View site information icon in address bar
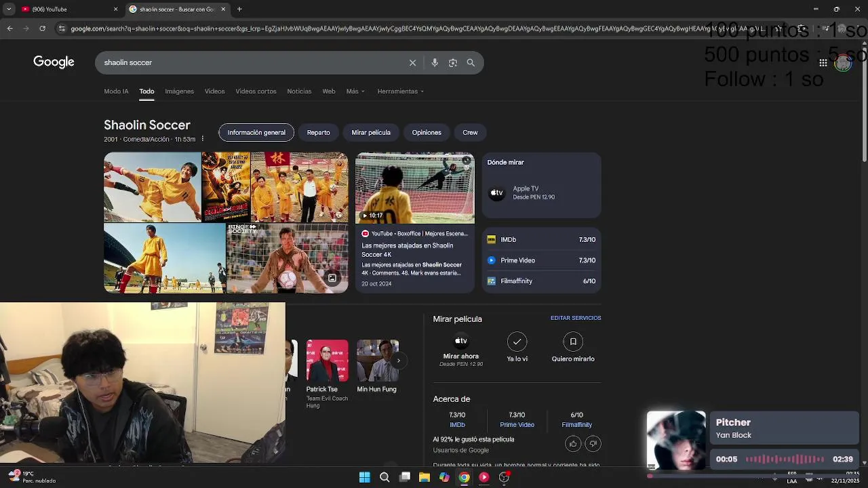The height and width of the screenshot is (488, 868). click(x=62, y=28)
